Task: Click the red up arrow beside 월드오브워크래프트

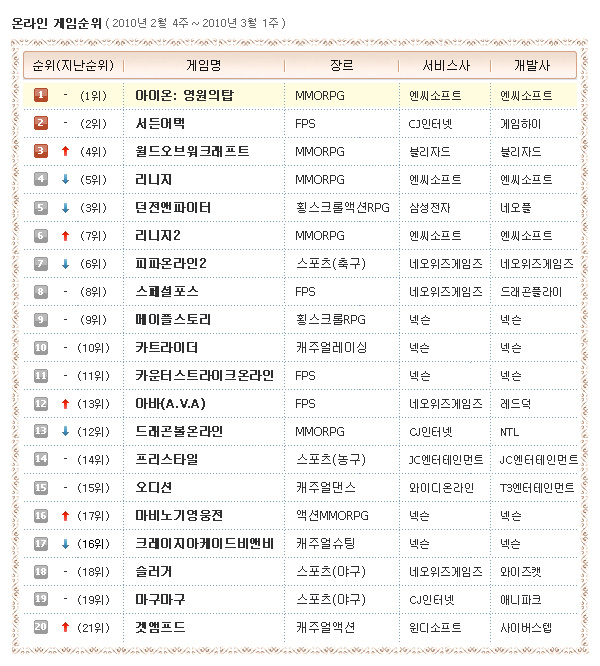Action: (x=65, y=151)
